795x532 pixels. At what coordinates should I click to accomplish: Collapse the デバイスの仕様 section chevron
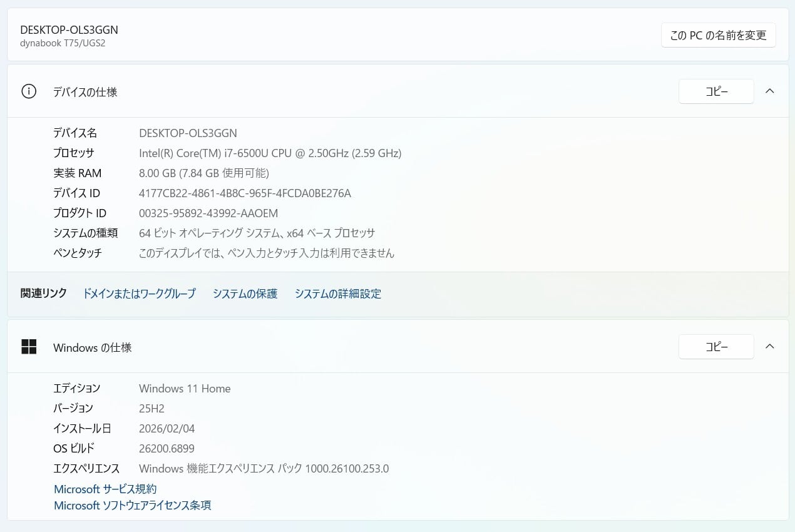point(770,91)
